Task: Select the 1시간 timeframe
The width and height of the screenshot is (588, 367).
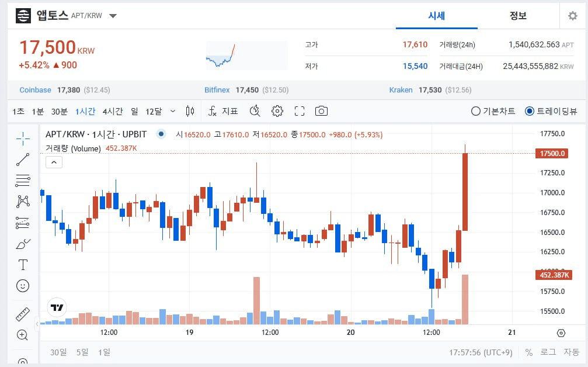Action: tap(85, 112)
